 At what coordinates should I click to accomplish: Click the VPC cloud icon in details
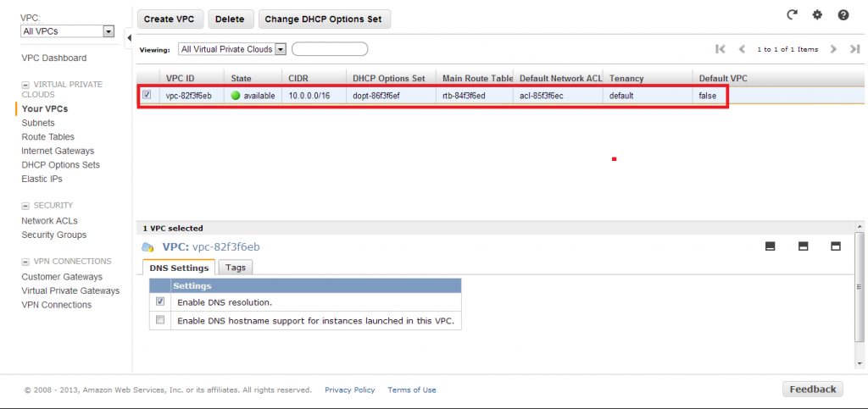tap(147, 247)
